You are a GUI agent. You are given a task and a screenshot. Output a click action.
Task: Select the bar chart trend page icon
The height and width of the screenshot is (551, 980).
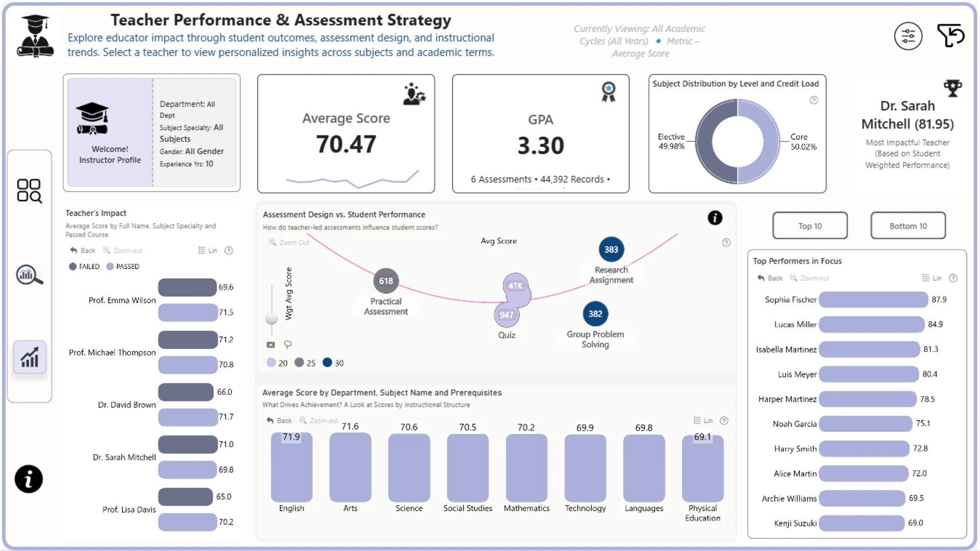pos(30,357)
